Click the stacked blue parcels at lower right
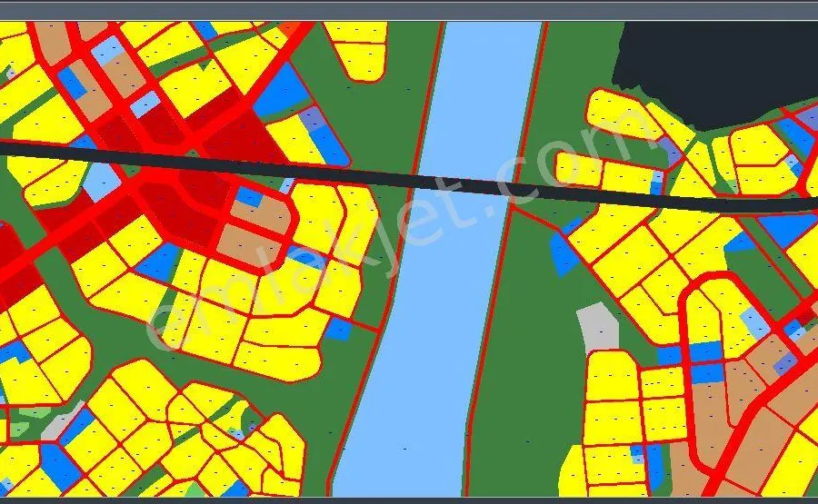This screenshot has height=504, width=818. click(704, 361)
